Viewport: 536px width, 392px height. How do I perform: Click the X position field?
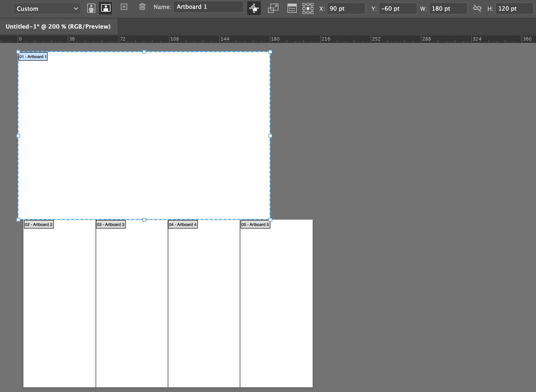tap(346, 9)
